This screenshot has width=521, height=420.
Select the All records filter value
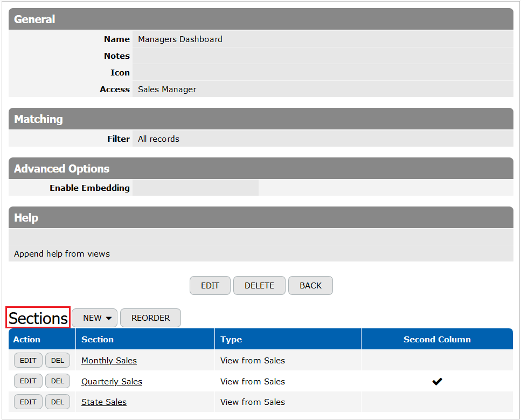pyautogui.click(x=158, y=139)
